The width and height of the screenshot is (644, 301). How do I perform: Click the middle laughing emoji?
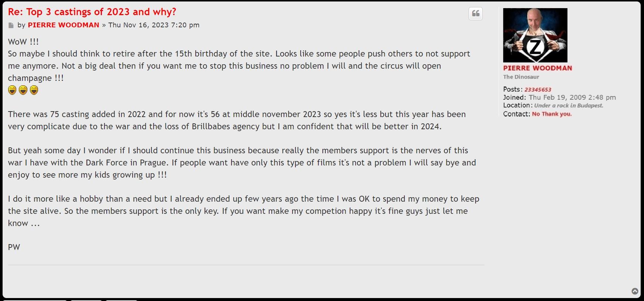[23, 90]
